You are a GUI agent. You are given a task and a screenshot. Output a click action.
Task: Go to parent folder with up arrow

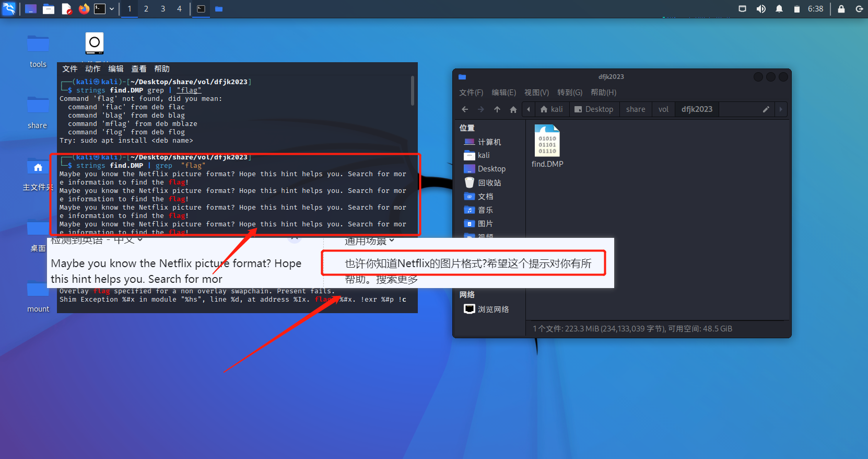(x=497, y=109)
